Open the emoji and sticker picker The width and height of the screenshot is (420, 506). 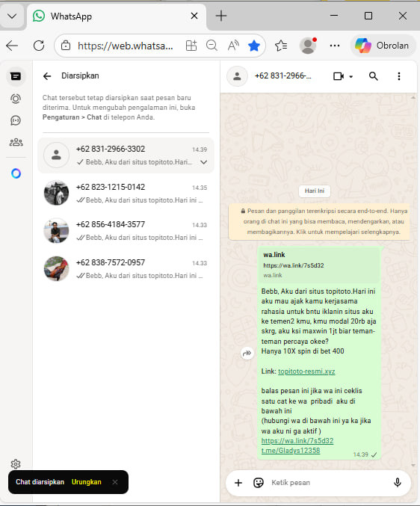[x=259, y=483]
